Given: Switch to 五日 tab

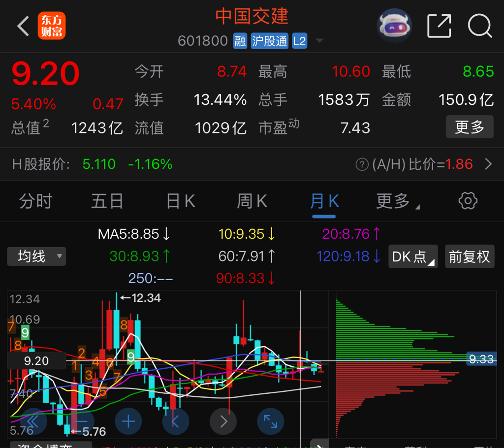Looking at the screenshot, I should click(x=107, y=201).
